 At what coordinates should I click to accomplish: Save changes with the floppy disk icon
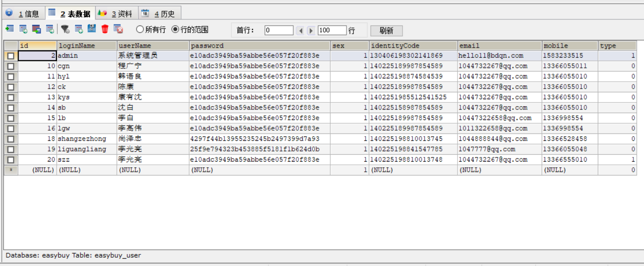[92, 29]
